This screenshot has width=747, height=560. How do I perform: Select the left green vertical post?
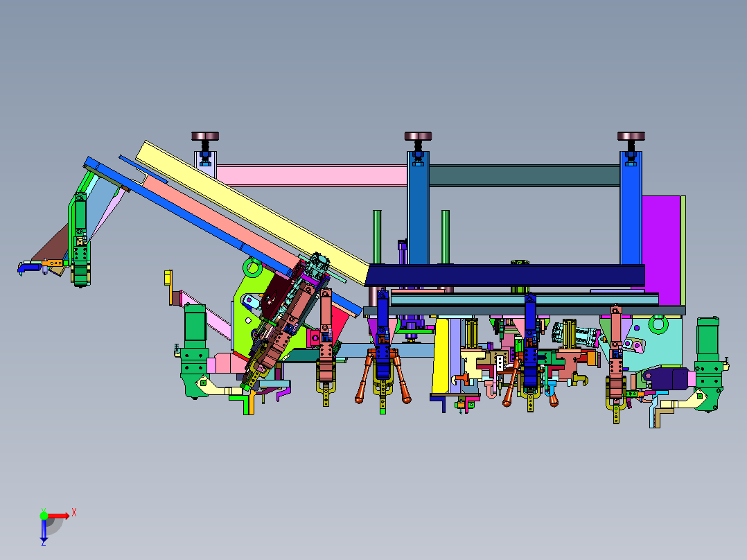pyautogui.click(x=377, y=237)
